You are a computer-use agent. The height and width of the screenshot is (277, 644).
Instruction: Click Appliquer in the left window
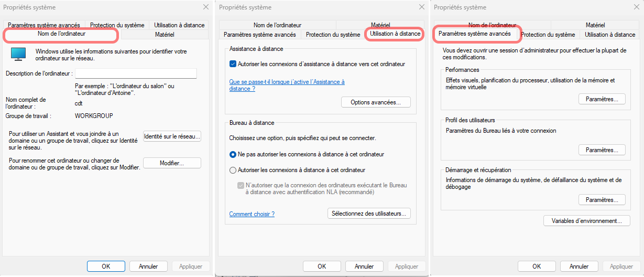tap(191, 267)
